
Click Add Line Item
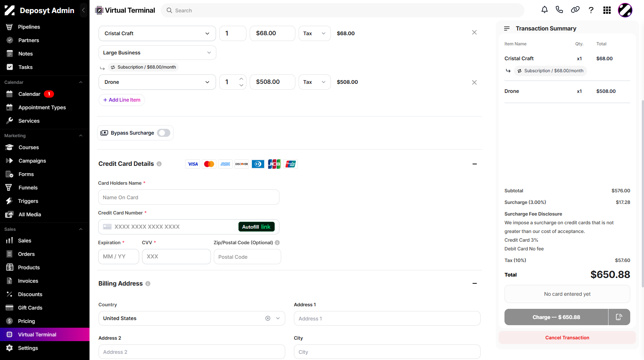(122, 100)
